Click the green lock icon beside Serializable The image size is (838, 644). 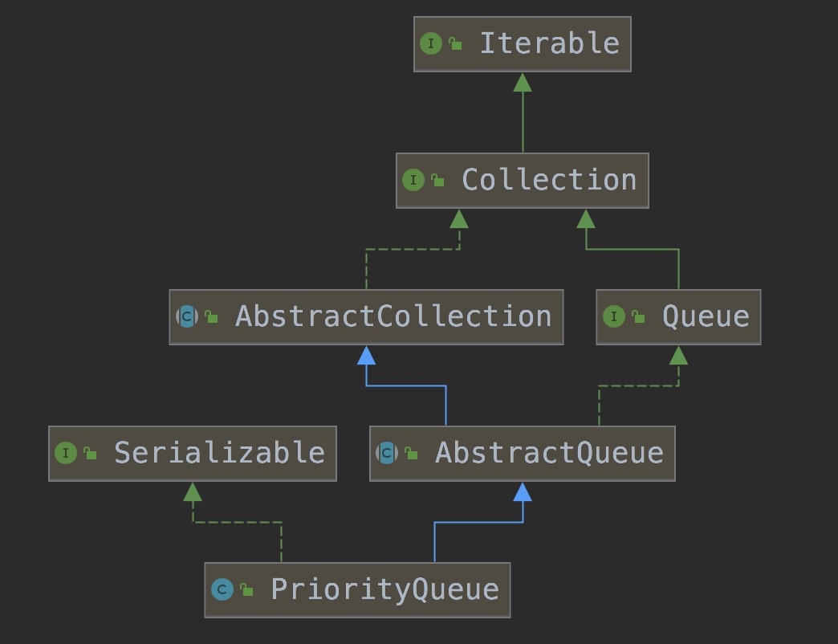click(x=91, y=454)
